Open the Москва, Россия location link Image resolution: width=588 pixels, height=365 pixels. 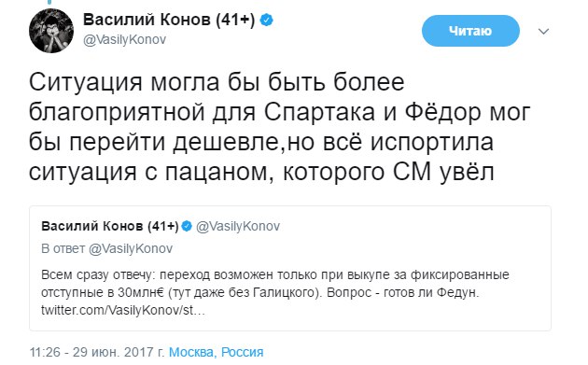click(x=216, y=352)
